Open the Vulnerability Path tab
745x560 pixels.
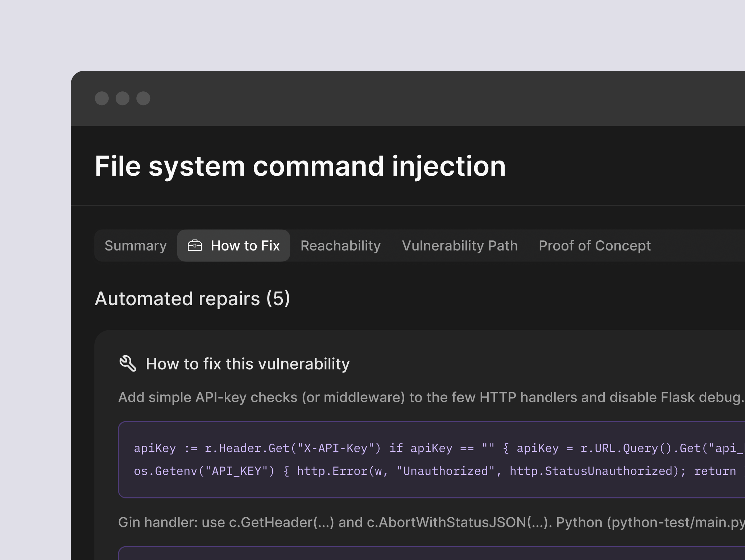pyautogui.click(x=460, y=246)
